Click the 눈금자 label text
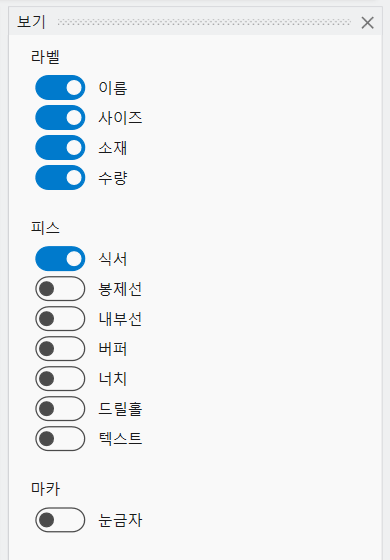This screenshot has height=560, width=390. 120,520
